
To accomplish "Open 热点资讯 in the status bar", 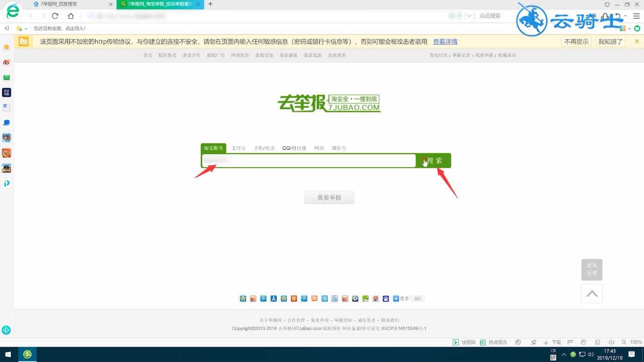I will click(493, 342).
